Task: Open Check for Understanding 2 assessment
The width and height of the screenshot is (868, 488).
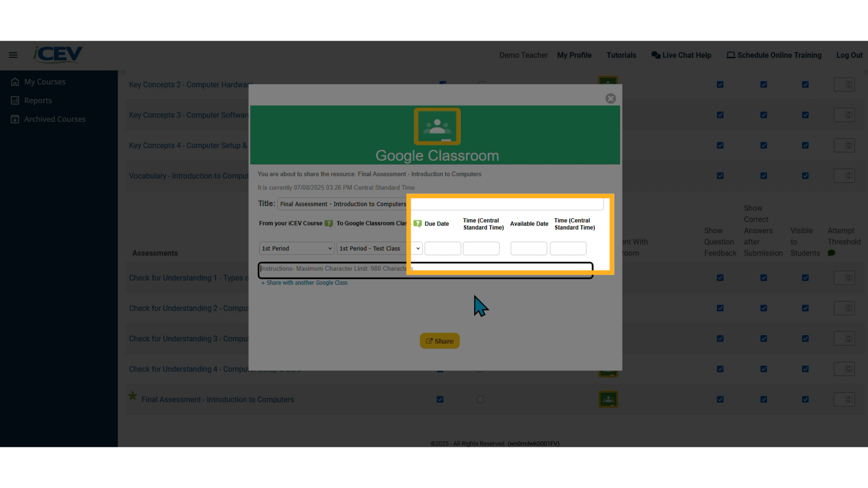Action: (x=189, y=308)
